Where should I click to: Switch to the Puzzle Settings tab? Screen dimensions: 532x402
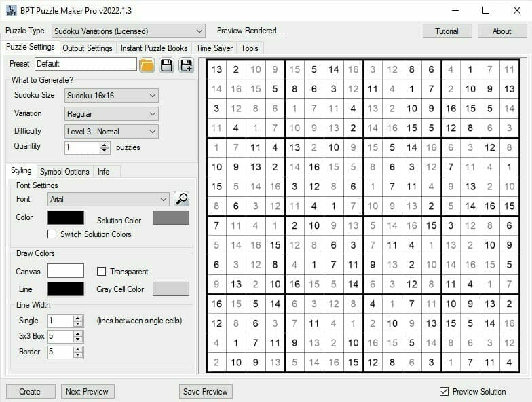click(30, 47)
